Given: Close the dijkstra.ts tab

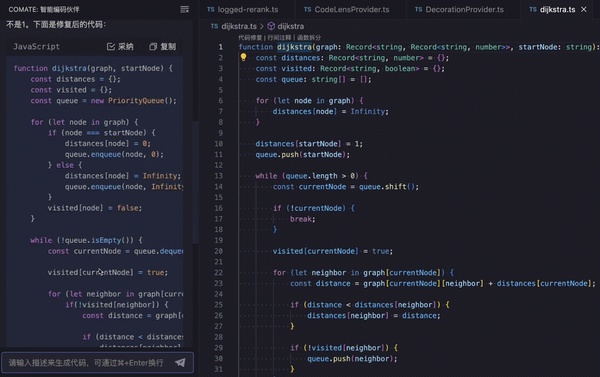Looking at the screenshot, I should coord(584,10).
